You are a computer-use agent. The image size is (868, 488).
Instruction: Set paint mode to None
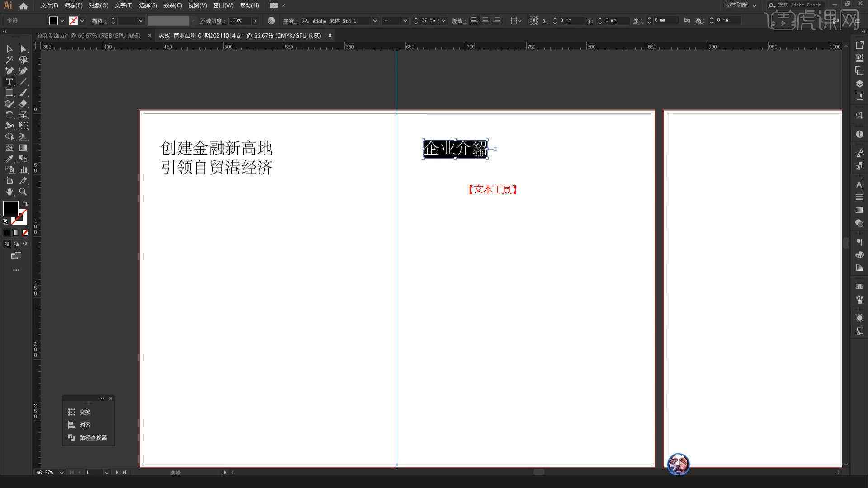tap(25, 233)
